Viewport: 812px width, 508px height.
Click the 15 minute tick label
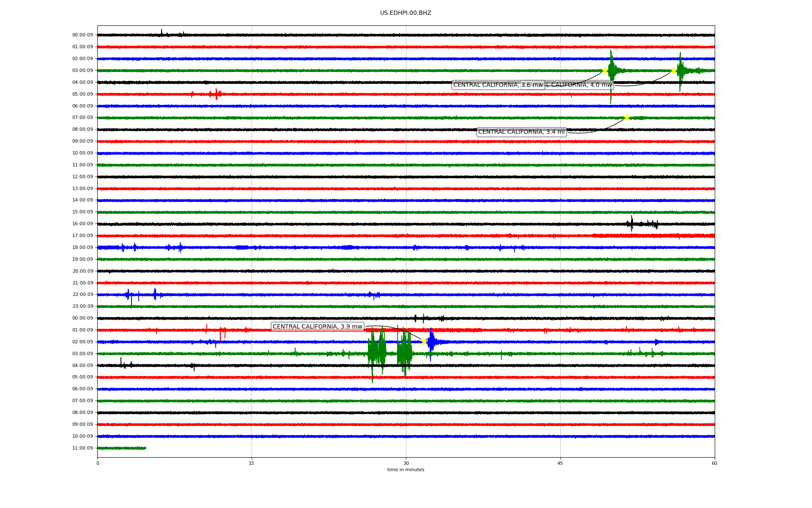pos(252,463)
